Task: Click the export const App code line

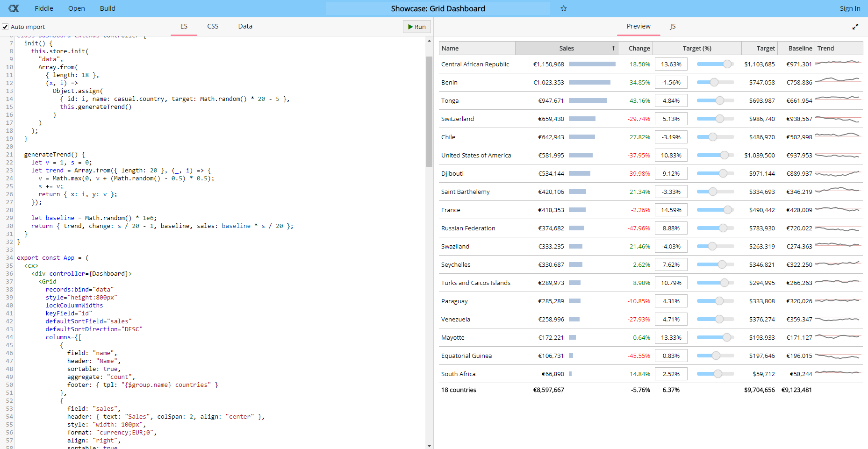Action: (x=53, y=257)
